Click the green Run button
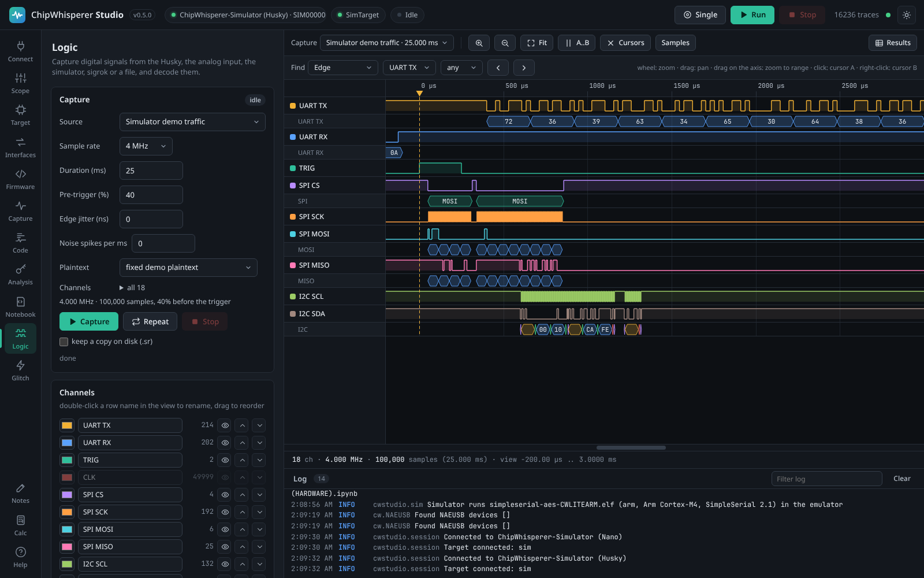 pyautogui.click(x=752, y=15)
